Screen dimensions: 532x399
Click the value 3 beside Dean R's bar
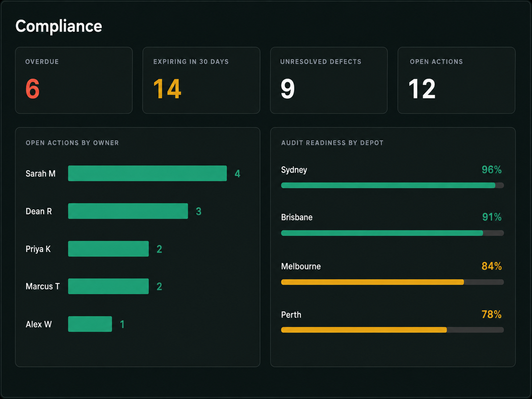(x=198, y=211)
